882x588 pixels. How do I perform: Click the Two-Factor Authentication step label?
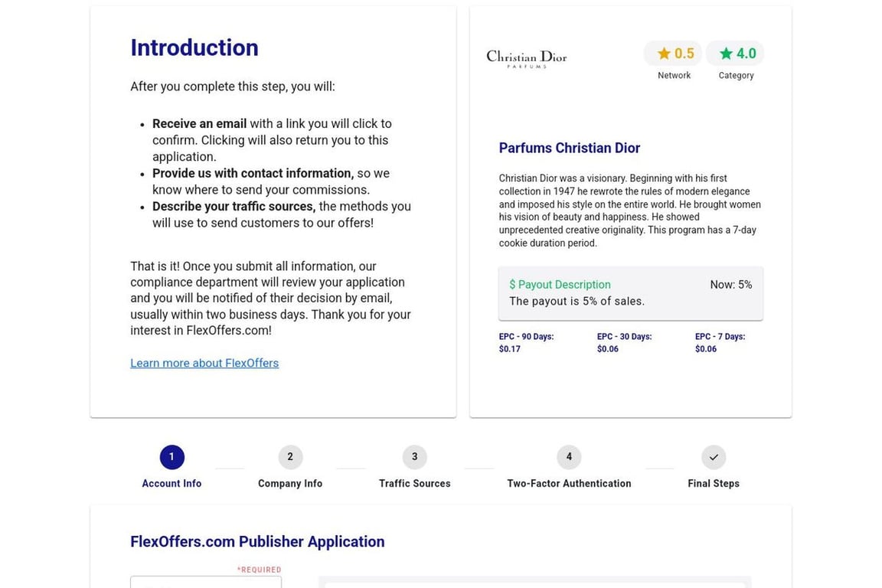click(569, 483)
